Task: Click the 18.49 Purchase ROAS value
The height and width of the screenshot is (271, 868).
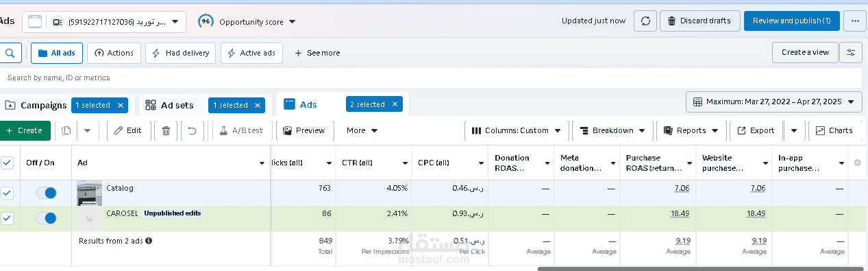Action: pos(680,214)
